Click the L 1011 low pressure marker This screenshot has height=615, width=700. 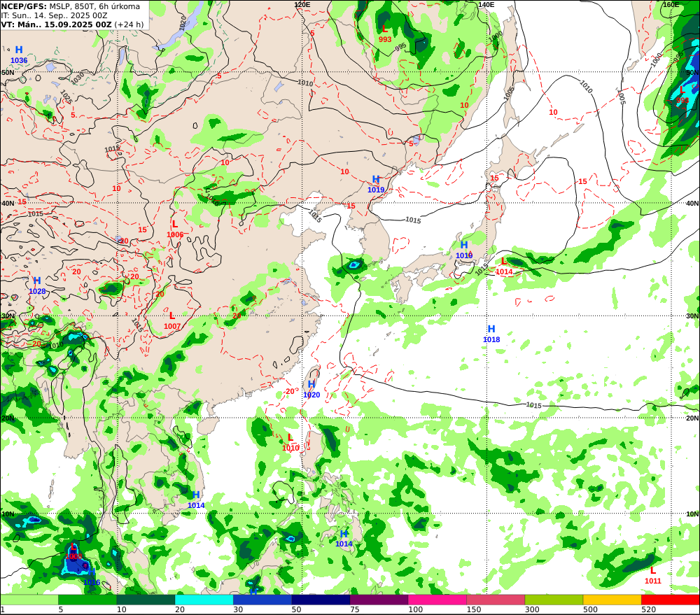pos(652,575)
